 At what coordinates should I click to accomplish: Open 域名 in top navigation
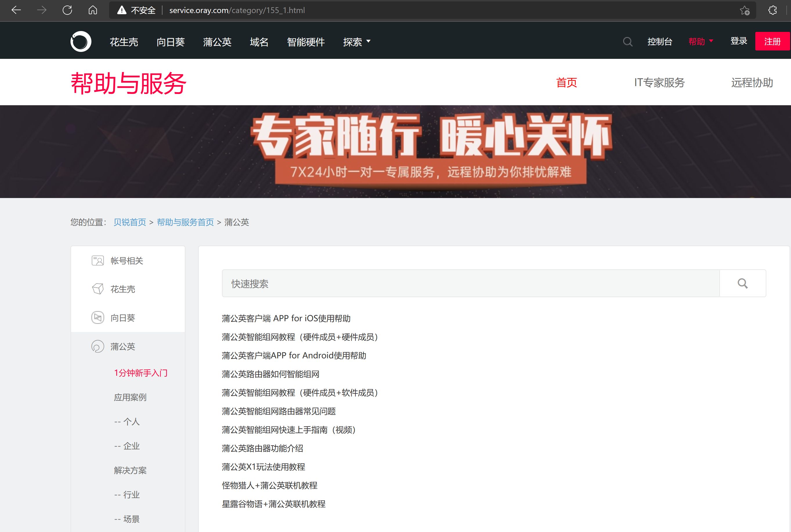click(x=259, y=42)
